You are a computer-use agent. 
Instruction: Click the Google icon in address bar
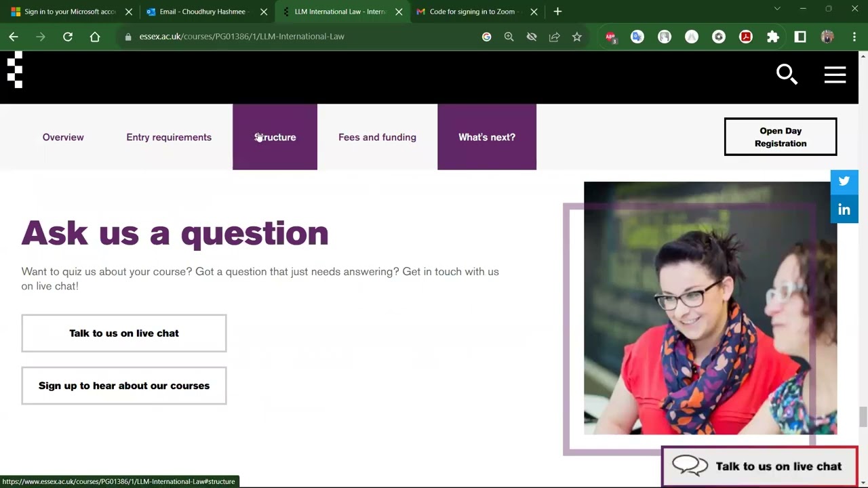[x=486, y=37]
